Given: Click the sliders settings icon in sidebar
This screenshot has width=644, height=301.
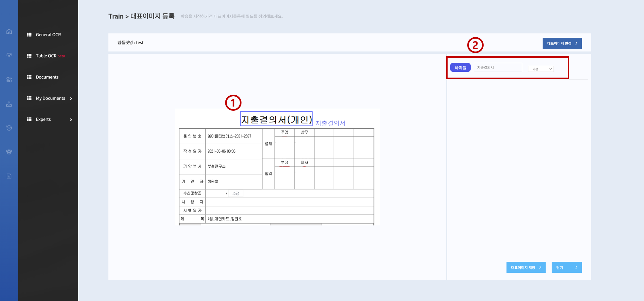Looking at the screenshot, I should [9, 80].
